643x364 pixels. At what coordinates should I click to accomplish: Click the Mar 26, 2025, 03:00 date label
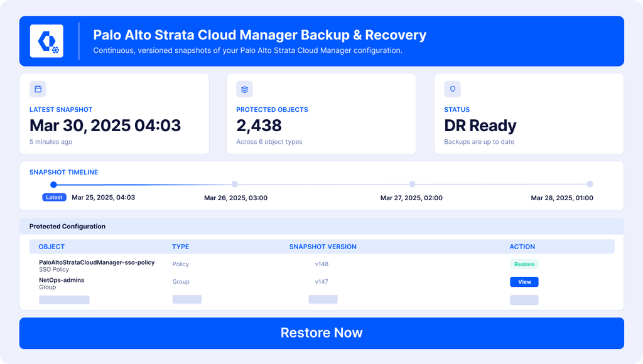236,198
